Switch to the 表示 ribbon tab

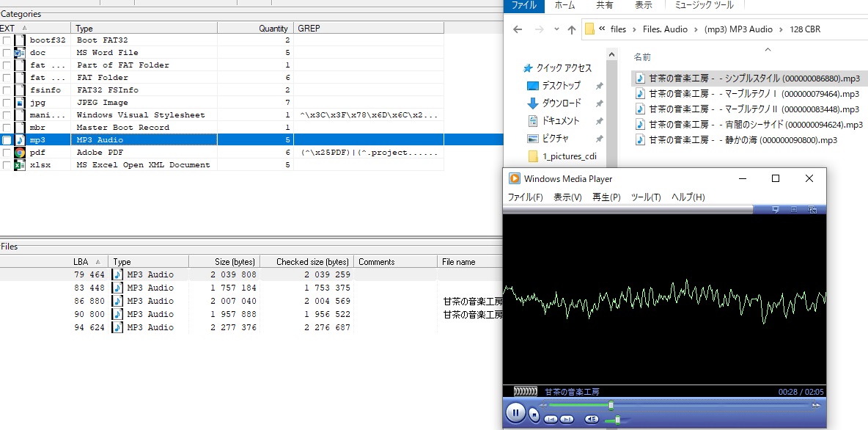coord(643,5)
